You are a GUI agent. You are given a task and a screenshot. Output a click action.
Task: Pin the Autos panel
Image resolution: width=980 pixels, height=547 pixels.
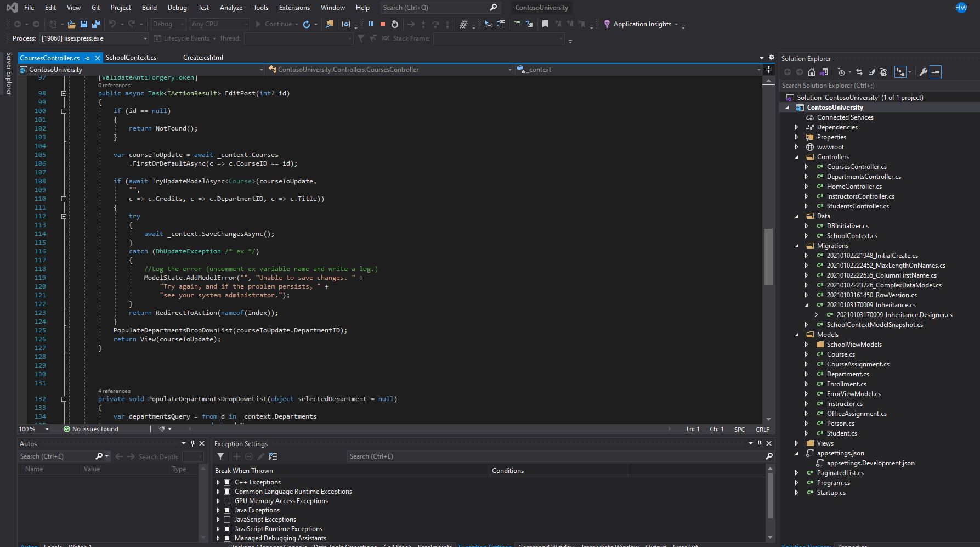pyautogui.click(x=192, y=443)
